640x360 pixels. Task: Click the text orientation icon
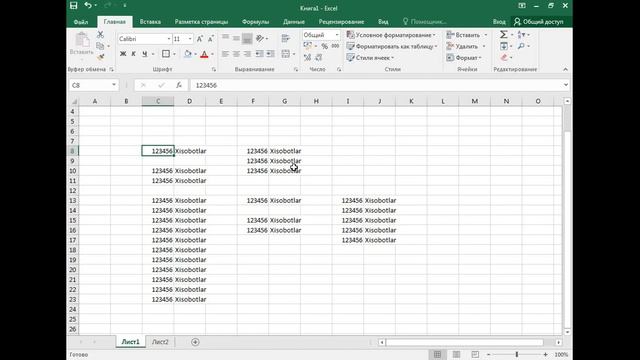pos(260,38)
